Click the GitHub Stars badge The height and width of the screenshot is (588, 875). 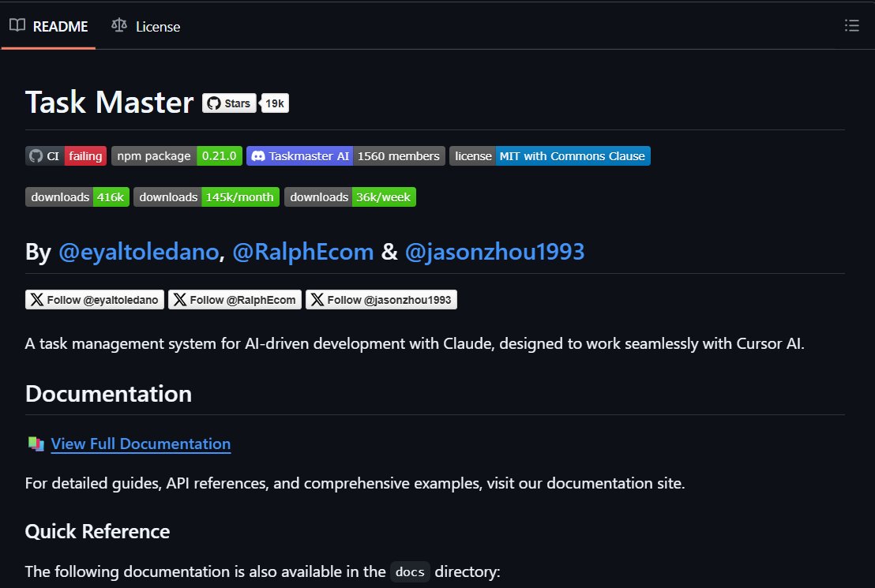pos(229,103)
